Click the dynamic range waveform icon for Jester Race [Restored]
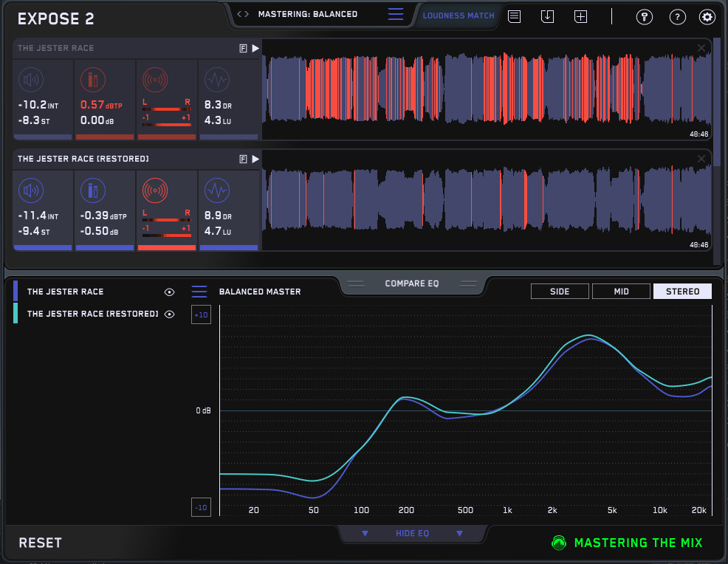 coord(216,190)
